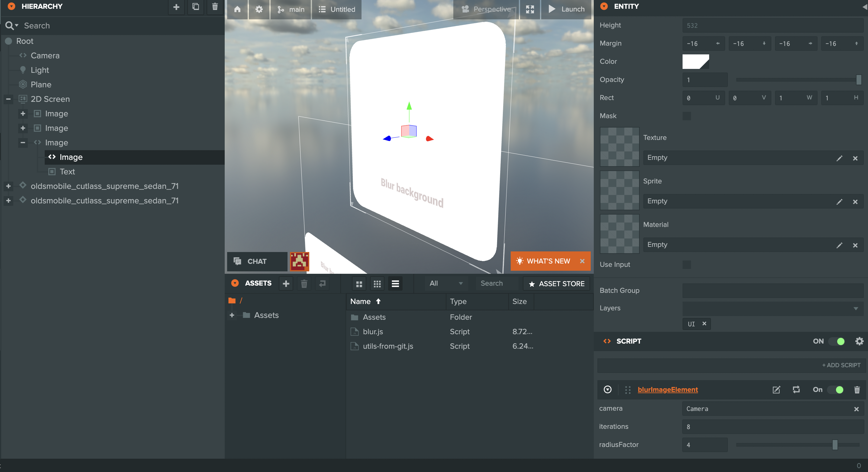The image size is (868, 472).
Task: Open the main branch menu
Action: 291,9
